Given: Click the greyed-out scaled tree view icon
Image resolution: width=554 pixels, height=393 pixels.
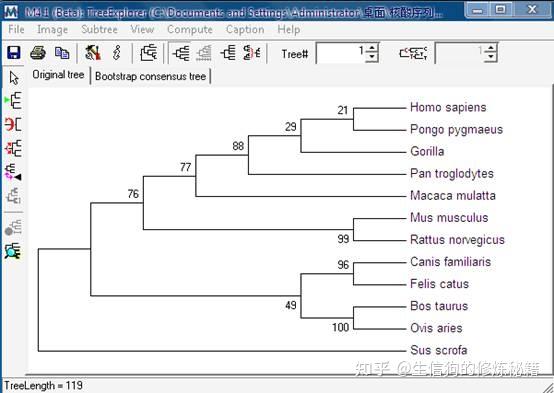Looking at the screenshot, I should [x=204, y=53].
